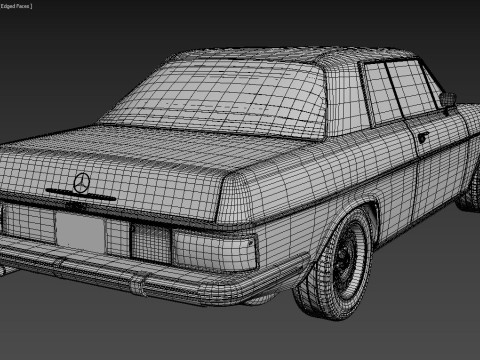
Task: Select the side mirror on the car
Action: pyautogui.click(x=448, y=100)
